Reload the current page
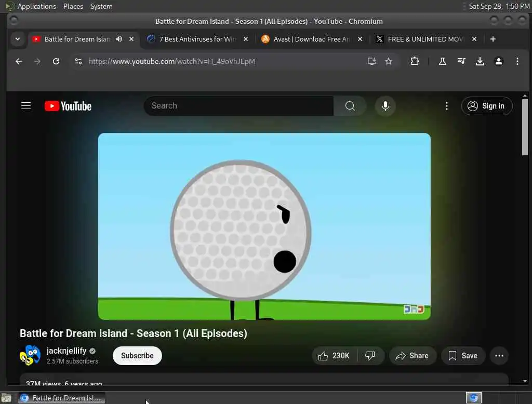The image size is (532, 404). pos(56,61)
